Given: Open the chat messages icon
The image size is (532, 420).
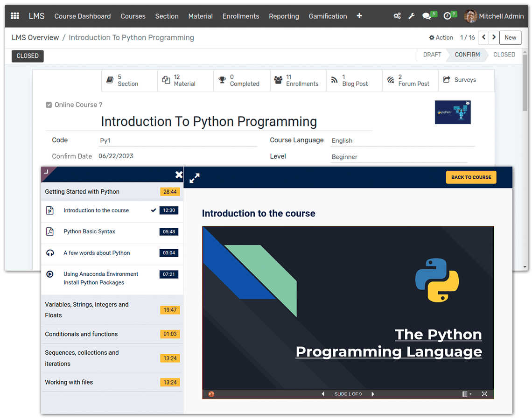Looking at the screenshot, I should [x=427, y=16].
